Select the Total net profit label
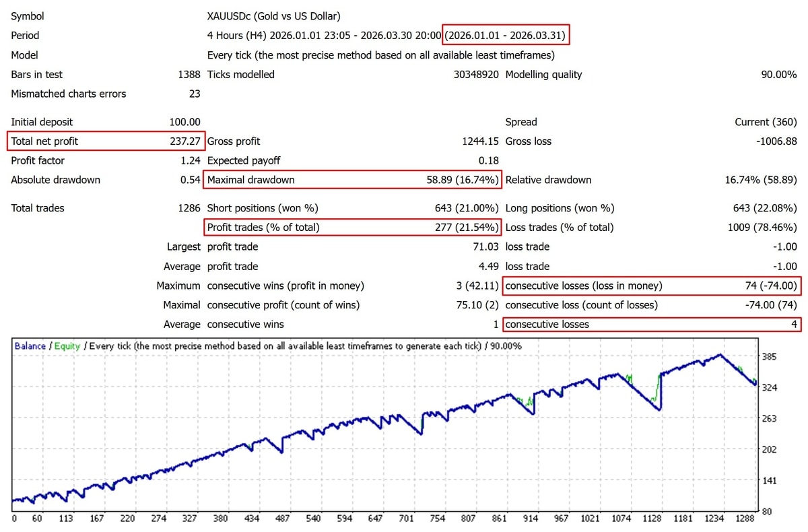The height and width of the screenshot is (532, 808). [44, 141]
